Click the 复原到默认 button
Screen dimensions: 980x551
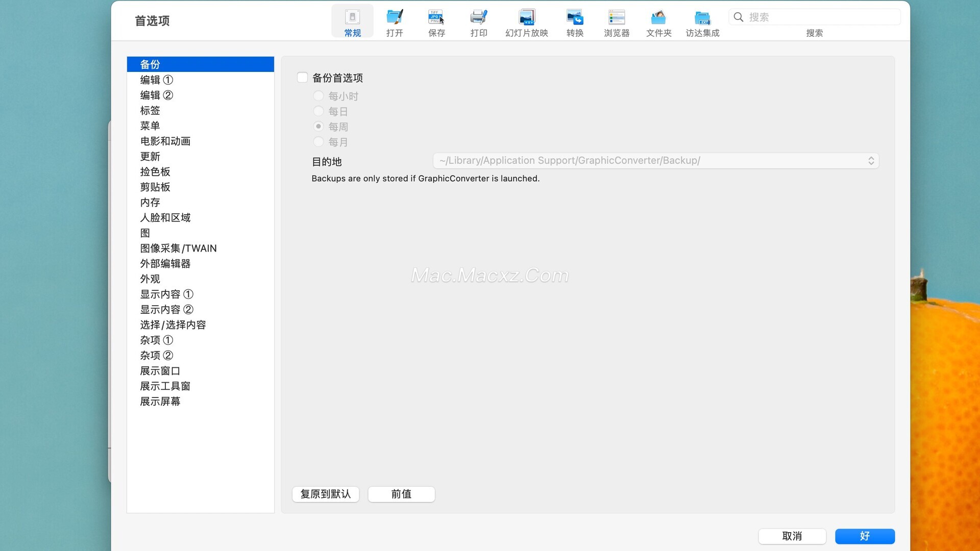coord(326,494)
